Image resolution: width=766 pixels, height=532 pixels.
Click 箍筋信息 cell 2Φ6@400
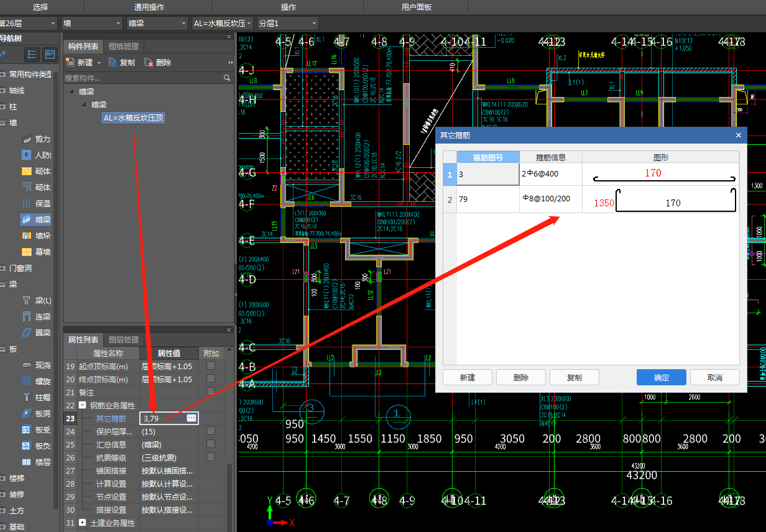[x=551, y=174]
